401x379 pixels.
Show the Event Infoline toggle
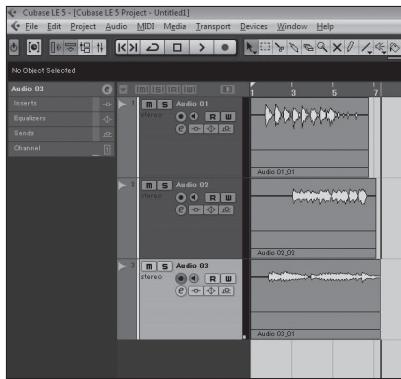click(x=70, y=47)
